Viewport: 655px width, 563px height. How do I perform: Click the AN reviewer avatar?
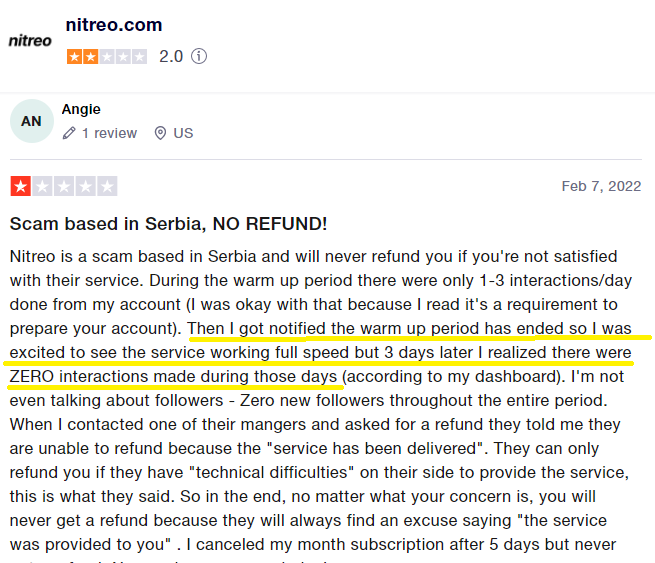tap(32, 121)
